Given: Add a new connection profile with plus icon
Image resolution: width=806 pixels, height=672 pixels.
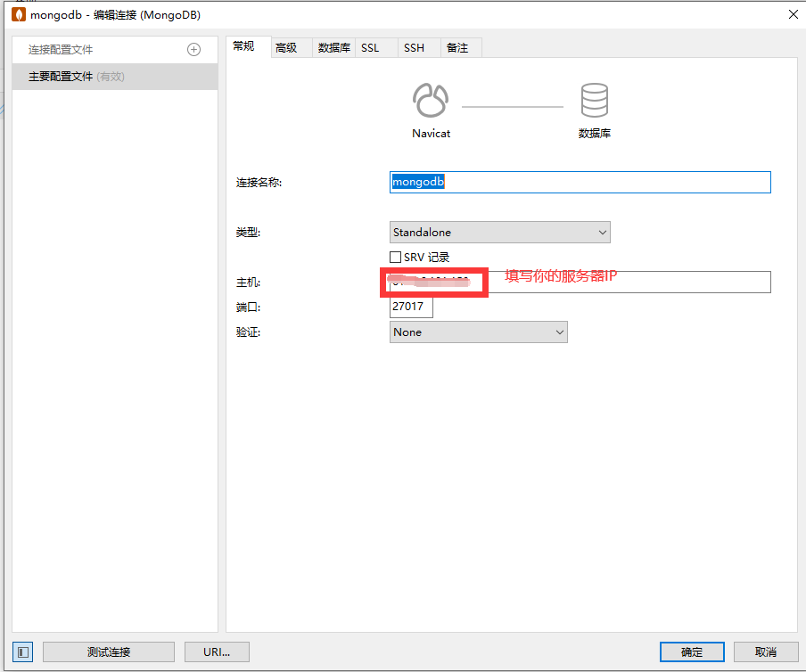Looking at the screenshot, I should pos(193,50).
